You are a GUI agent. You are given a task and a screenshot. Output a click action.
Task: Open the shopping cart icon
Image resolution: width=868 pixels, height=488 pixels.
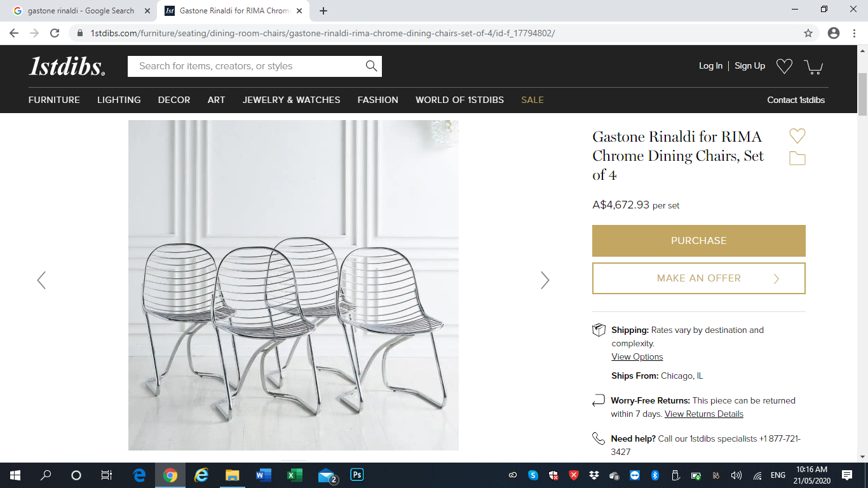[813, 66]
